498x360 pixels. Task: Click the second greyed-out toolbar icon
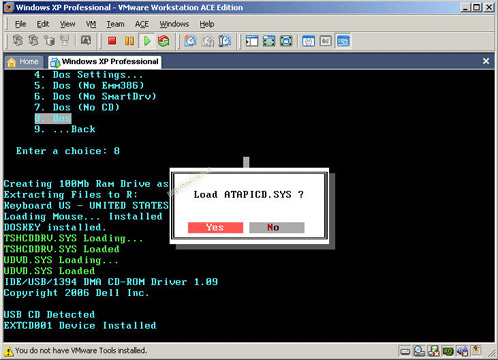[x=33, y=40]
